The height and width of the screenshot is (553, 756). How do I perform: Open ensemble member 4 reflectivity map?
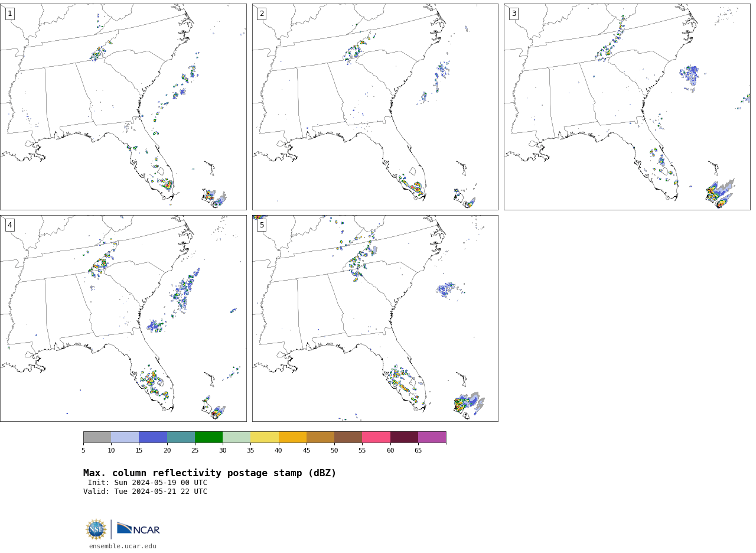pyautogui.click(x=123, y=318)
